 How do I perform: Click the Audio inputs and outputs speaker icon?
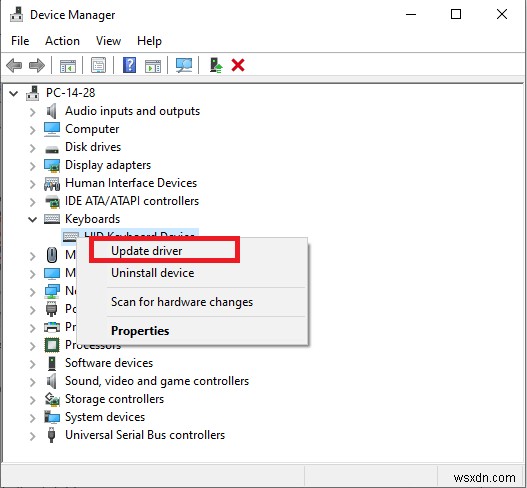coord(51,111)
